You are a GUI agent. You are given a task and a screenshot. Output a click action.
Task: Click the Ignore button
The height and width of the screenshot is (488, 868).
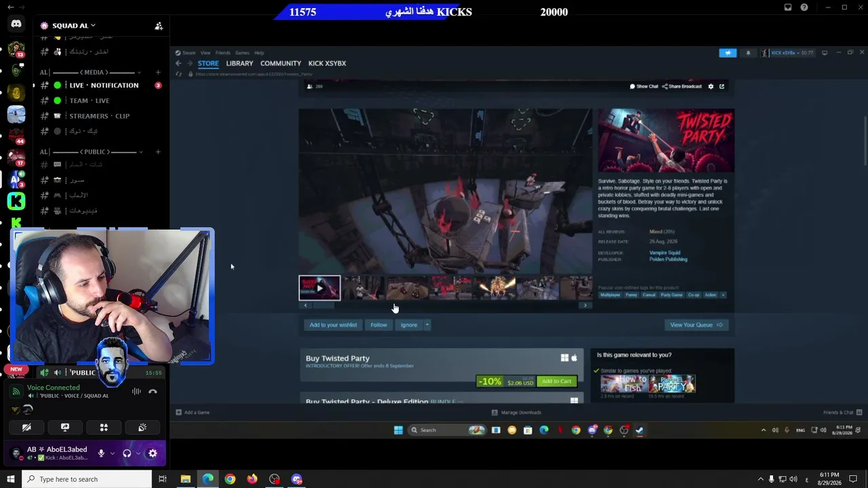coord(409,325)
